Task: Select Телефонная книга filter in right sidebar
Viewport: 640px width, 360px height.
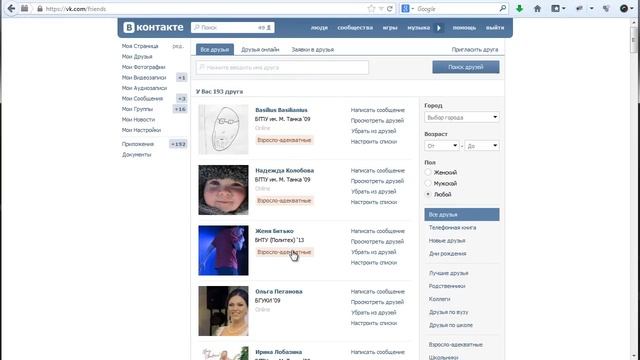Action: click(x=452, y=228)
